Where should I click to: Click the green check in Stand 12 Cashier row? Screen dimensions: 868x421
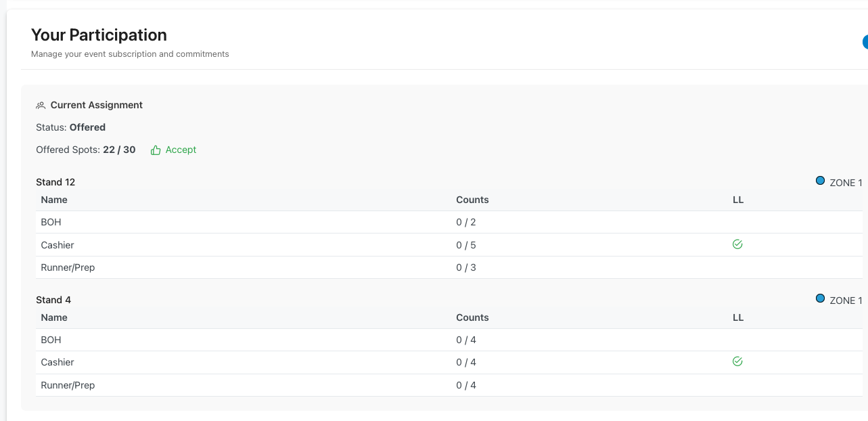737,244
